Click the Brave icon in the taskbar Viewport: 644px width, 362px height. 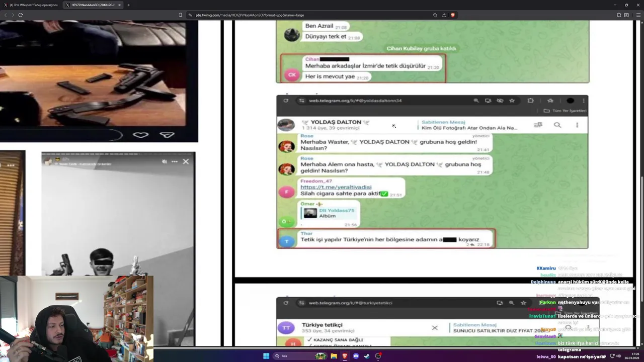pos(345,356)
